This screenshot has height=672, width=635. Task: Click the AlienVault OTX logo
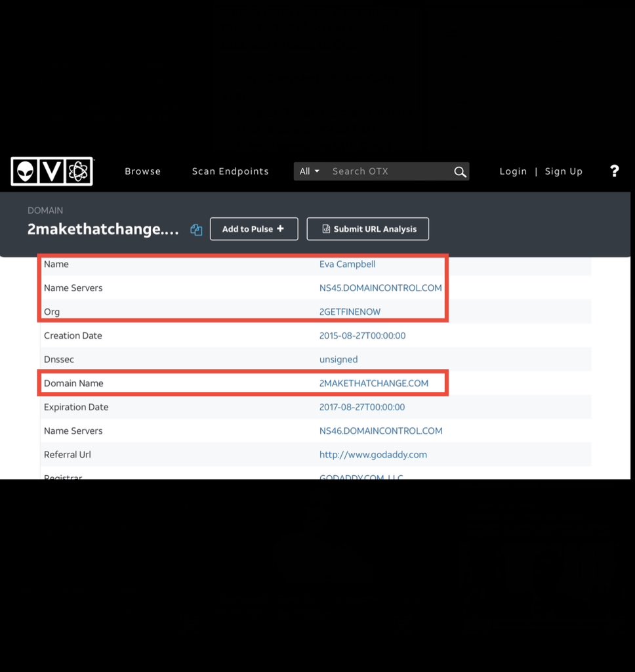point(52,171)
